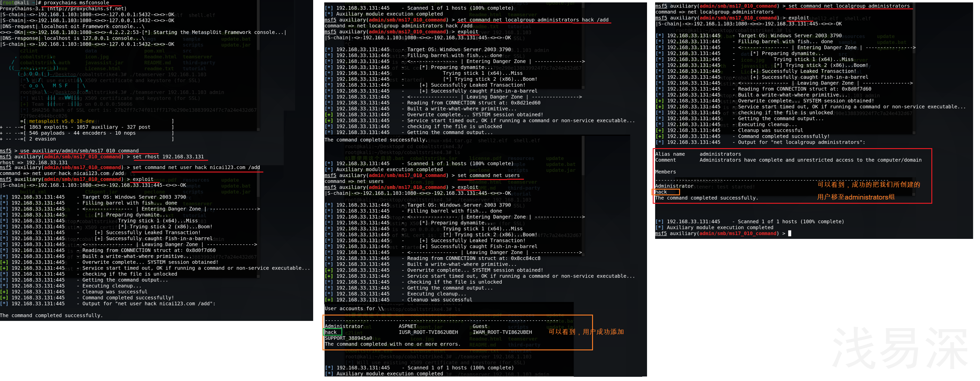Click the 'Members' heading
980x381 pixels.
coord(665,172)
